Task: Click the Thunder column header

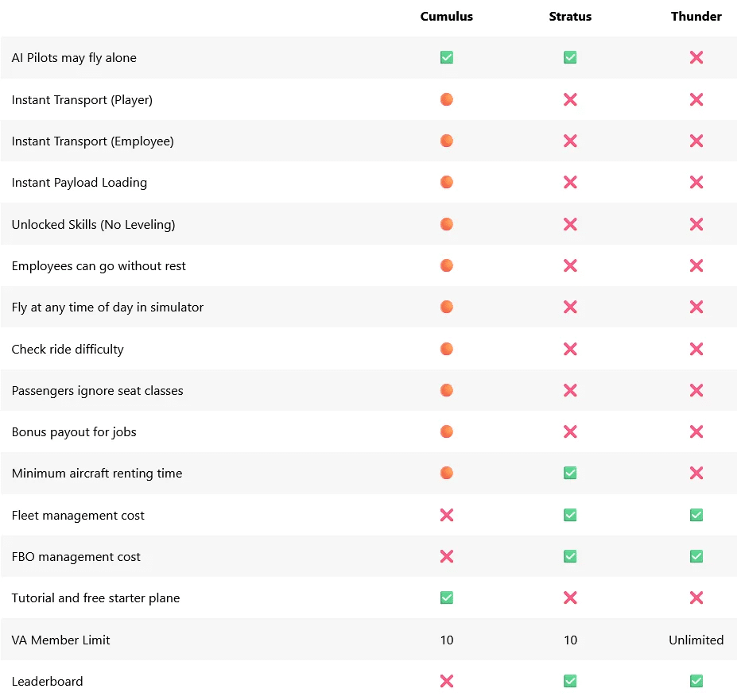Action: tap(696, 17)
